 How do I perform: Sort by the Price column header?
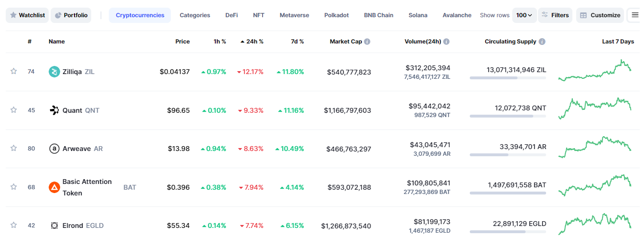(x=182, y=42)
